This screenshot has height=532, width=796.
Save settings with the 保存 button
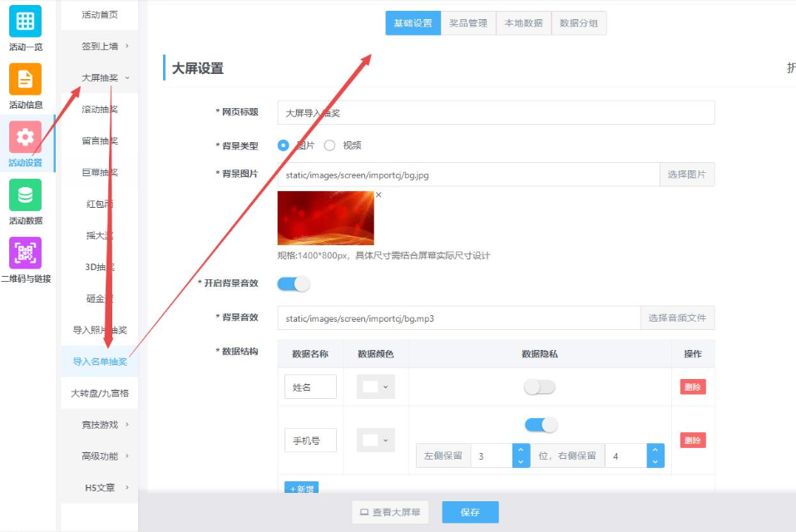point(470,512)
